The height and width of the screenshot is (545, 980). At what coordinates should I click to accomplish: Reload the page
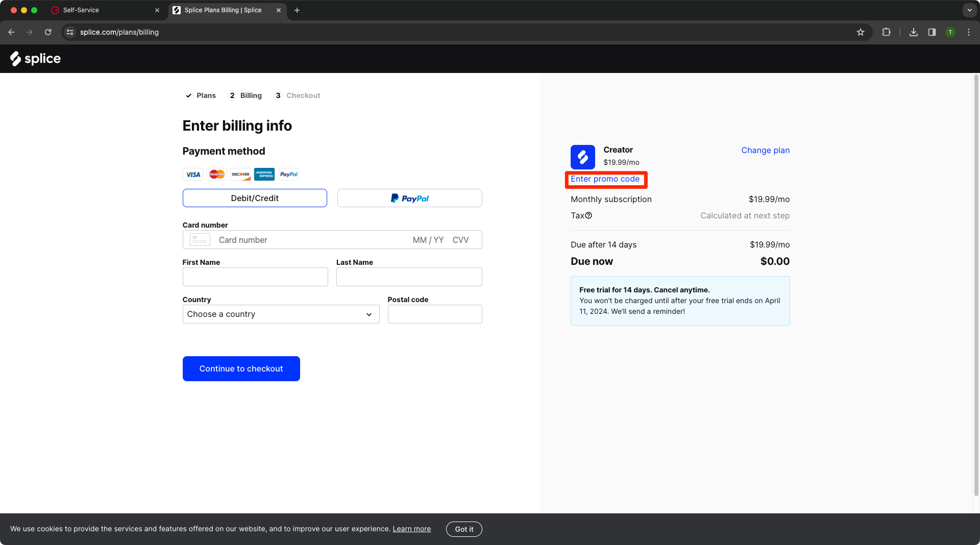point(48,32)
